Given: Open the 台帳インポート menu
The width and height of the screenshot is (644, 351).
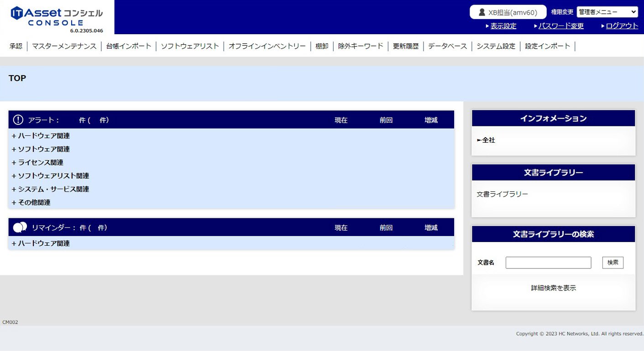Looking at the screenshot, I should tap(128, 46).
